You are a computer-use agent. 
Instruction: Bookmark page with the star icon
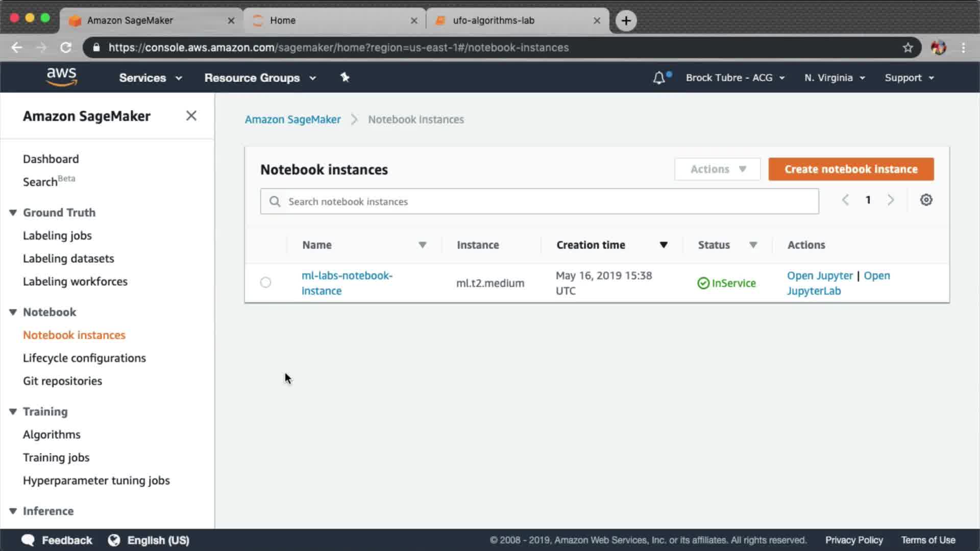[908, 47]
